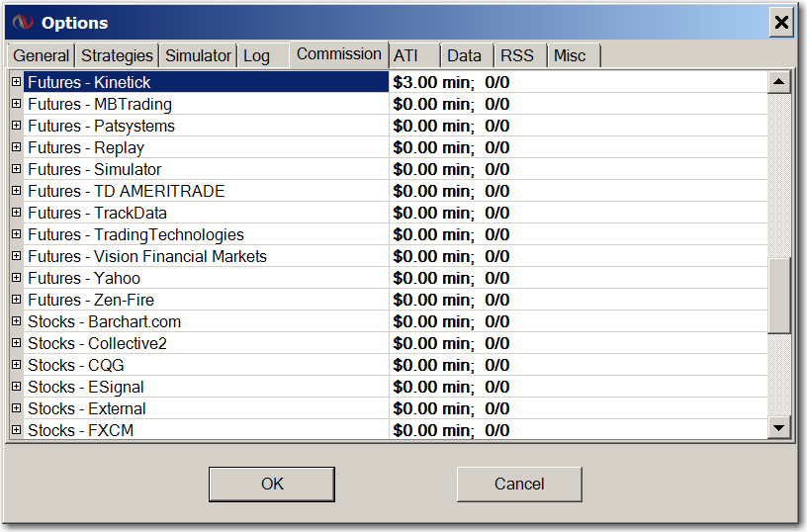
Task: Click the scrollbar down arrow
Action: [778, 427]
